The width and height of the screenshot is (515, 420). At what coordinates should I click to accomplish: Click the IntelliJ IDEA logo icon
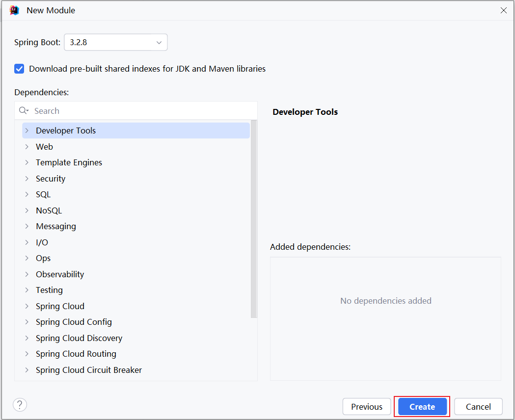click(x=14, y=10)
